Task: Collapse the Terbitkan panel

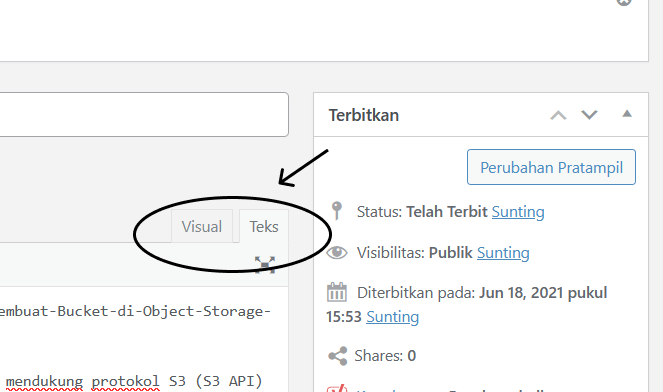Action: 627,113
